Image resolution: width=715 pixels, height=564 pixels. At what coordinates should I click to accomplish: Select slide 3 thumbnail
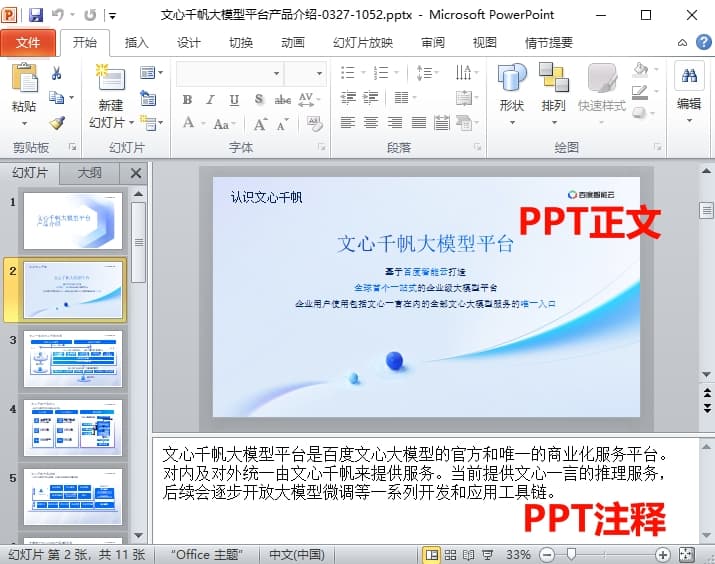[73, 359]
